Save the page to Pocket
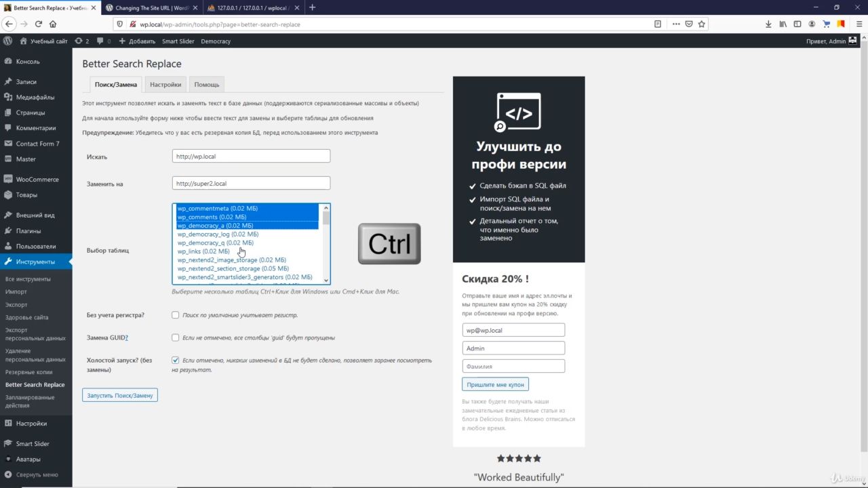 [x=688, y=24]
